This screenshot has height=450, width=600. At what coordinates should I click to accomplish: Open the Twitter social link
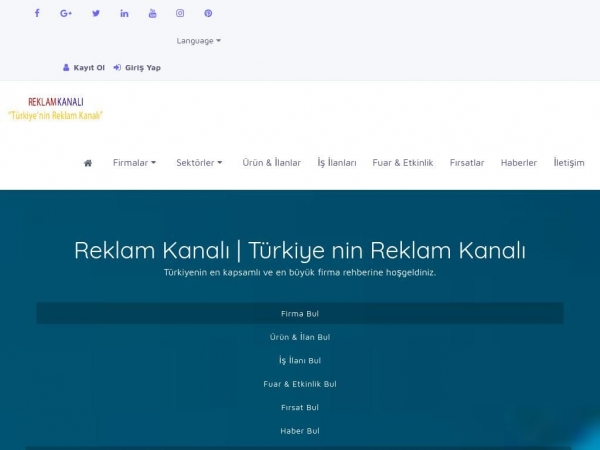point(96,13)
